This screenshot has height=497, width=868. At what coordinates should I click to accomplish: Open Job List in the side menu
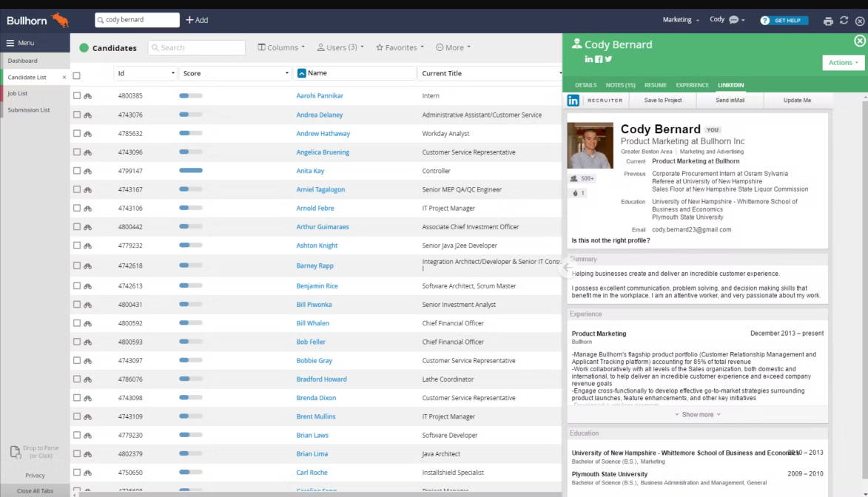18,93
